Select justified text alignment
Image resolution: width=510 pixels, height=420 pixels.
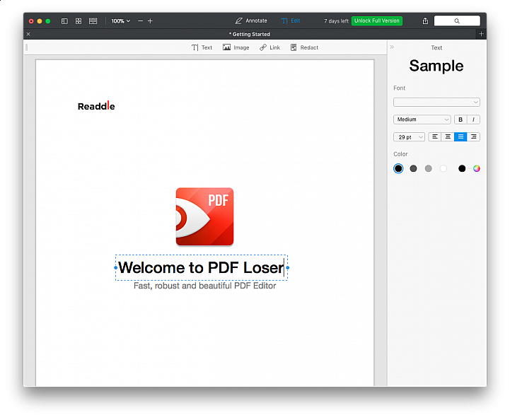(x=460, y=137)
